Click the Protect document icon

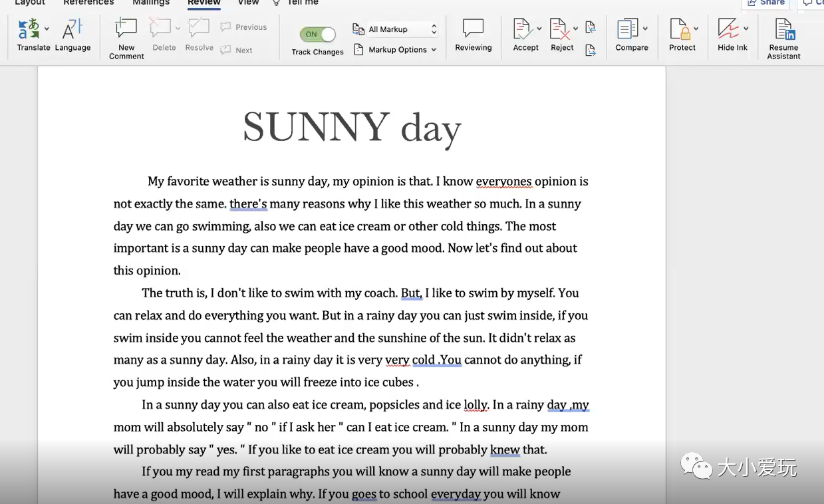pyautogui.click(x=679, y=30)
